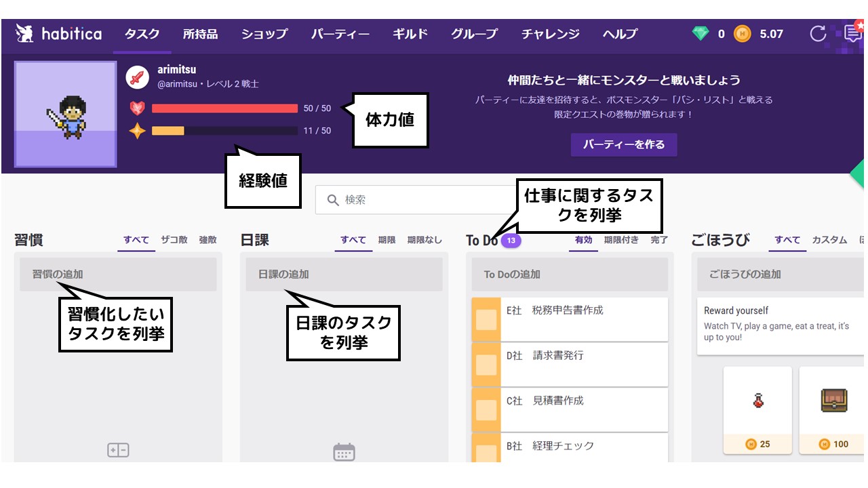Click the warrior class sword badge
Viewport: 868px width, 488px height.
(138, 77)
